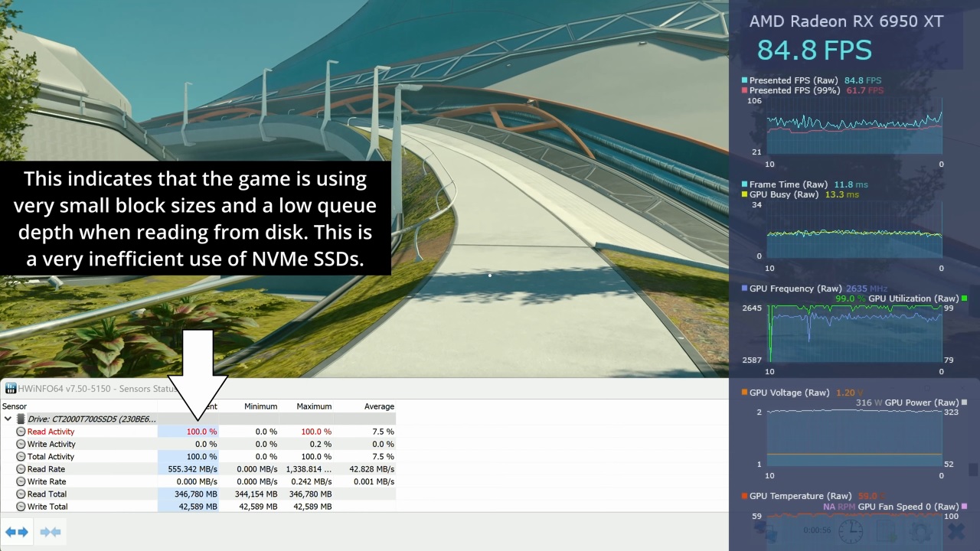Viewport: 980px width, 551px height.
Task: Click the Maximum column header
Action: (314, 406)
